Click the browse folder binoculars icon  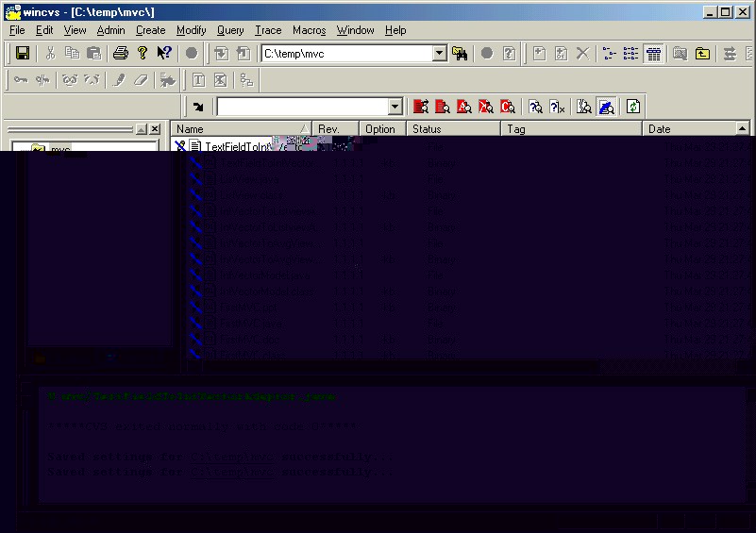[461, 54]
